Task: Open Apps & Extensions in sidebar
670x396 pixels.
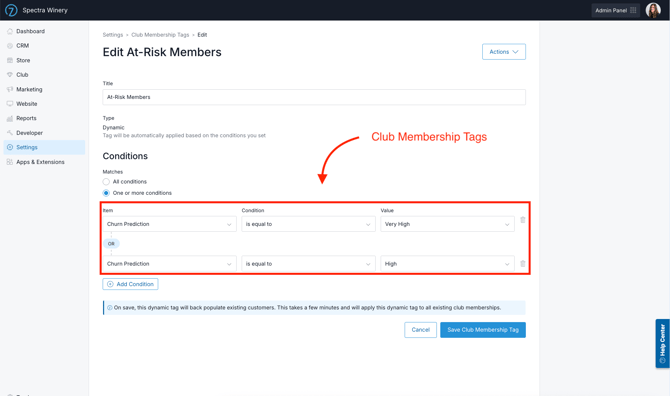Action: pyautogui.click(x=40, y=162)
